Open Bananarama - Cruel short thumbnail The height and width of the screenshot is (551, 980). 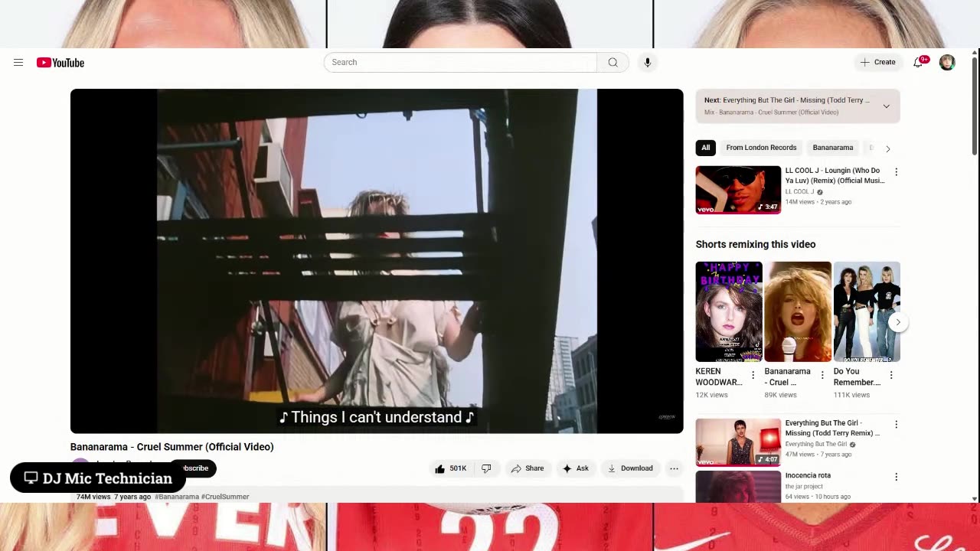coord(798,311)
